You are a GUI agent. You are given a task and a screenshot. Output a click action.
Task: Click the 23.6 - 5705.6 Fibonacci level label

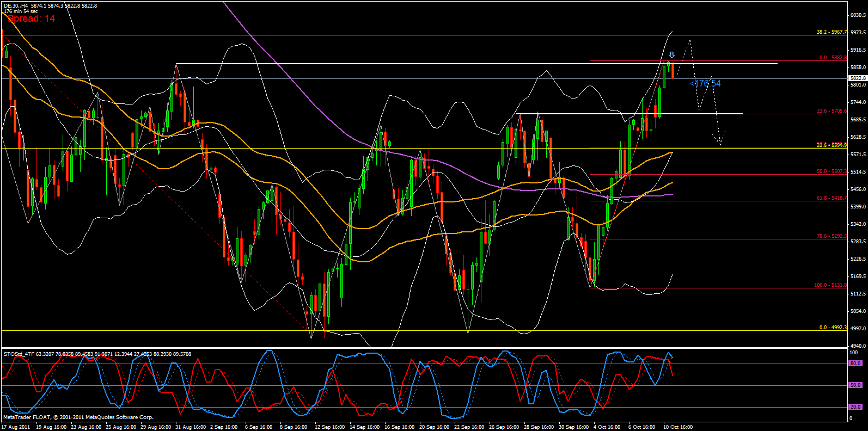[832, 111]
